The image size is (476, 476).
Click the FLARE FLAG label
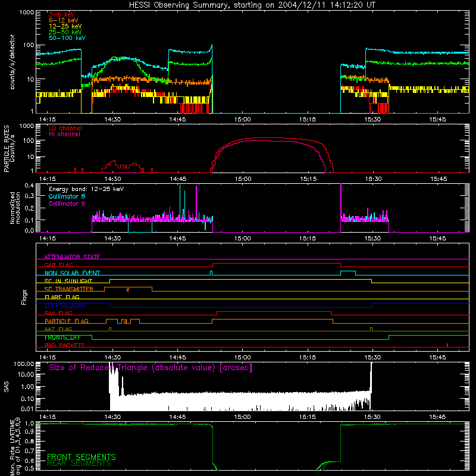(62, 297)
